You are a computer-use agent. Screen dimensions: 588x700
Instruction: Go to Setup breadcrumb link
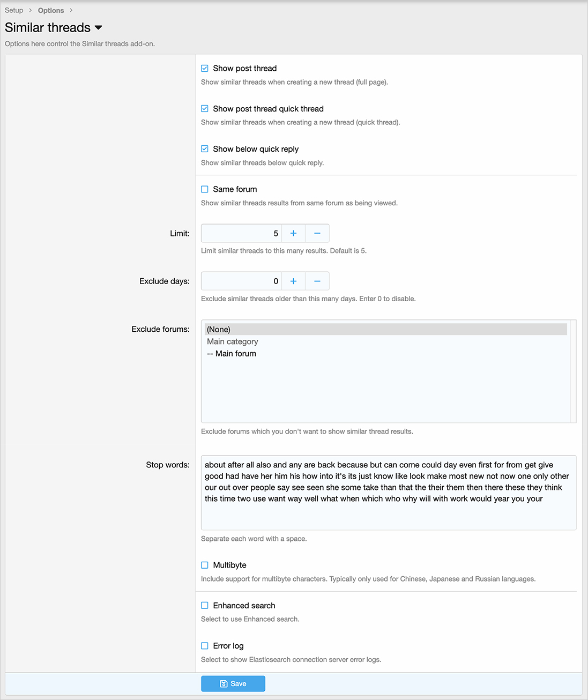tap(14, 10)
